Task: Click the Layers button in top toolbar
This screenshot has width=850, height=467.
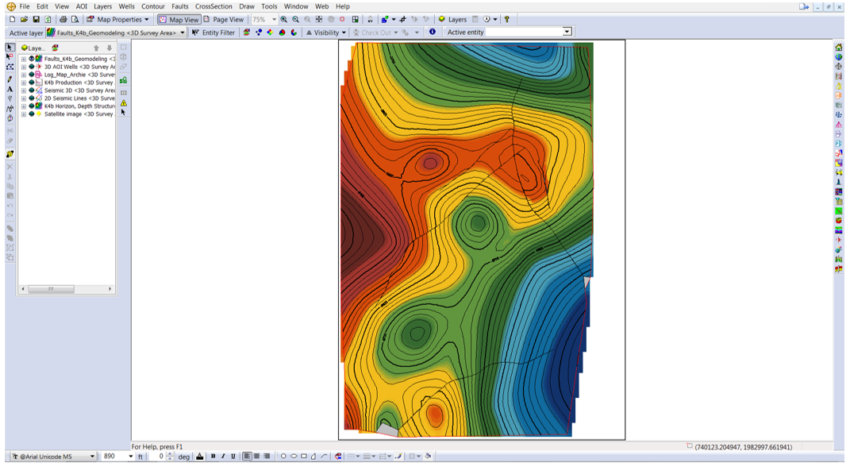Action: point(453,20)
